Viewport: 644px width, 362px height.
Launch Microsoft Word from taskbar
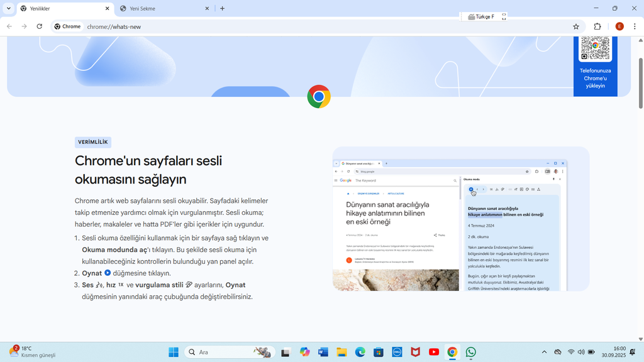tap(323, 352)
